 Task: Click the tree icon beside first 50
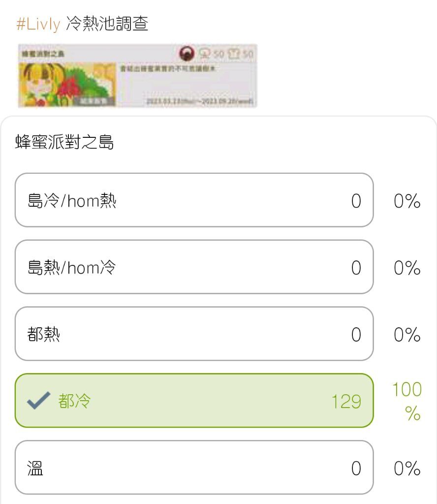tap(204, 53)
